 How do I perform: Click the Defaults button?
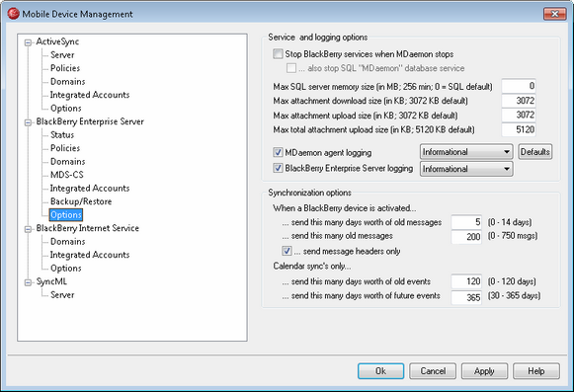point(534,151)
